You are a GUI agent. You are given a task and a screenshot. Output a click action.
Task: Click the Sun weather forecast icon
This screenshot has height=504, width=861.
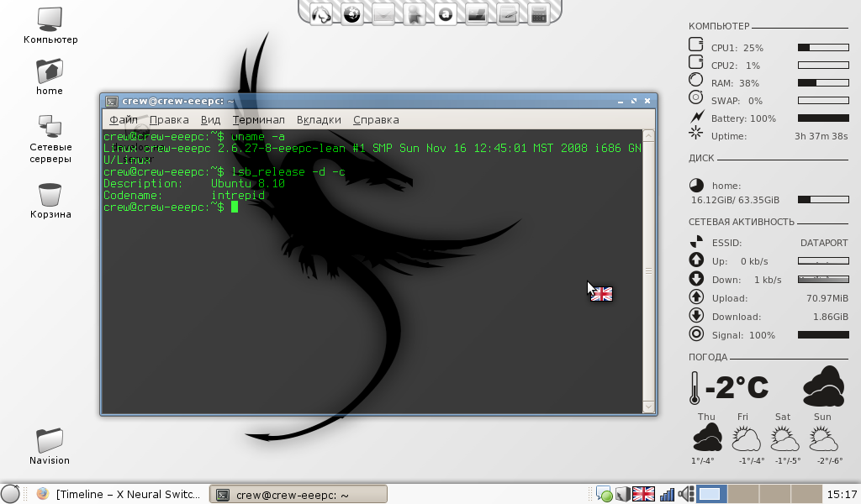pos(823,437)
